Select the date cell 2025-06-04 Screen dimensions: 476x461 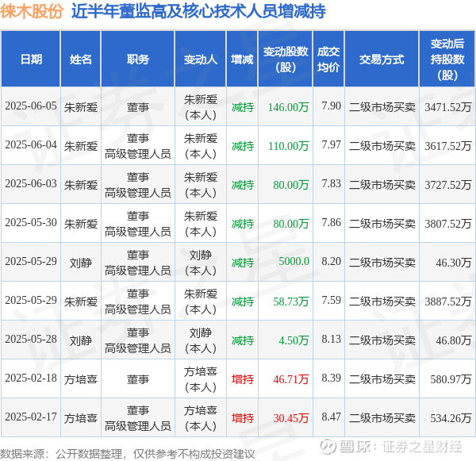(x=31, y=144)
